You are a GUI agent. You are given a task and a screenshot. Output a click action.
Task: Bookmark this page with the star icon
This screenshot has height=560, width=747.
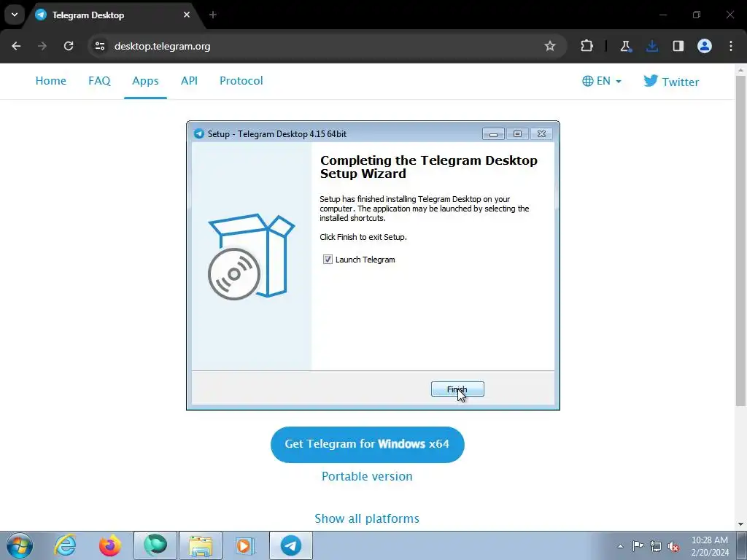pyautogui.click(x=550, y=46)
